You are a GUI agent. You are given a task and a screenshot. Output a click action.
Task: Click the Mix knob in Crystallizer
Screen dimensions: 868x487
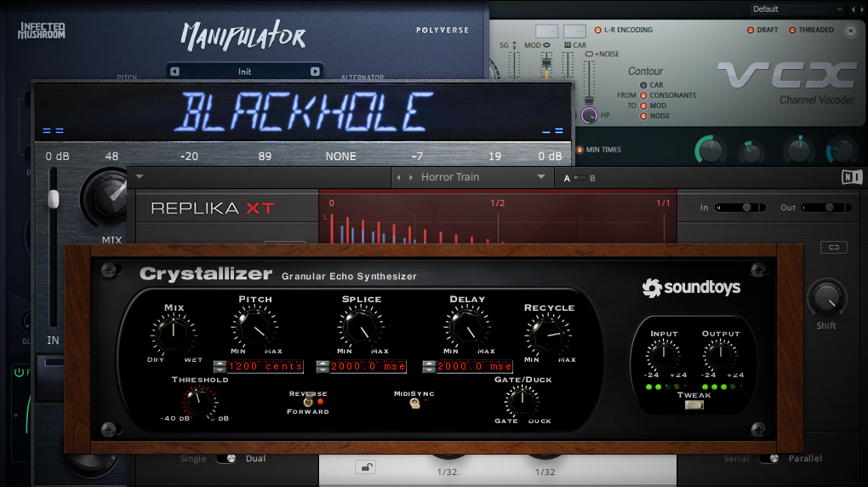tap(174, 334)
